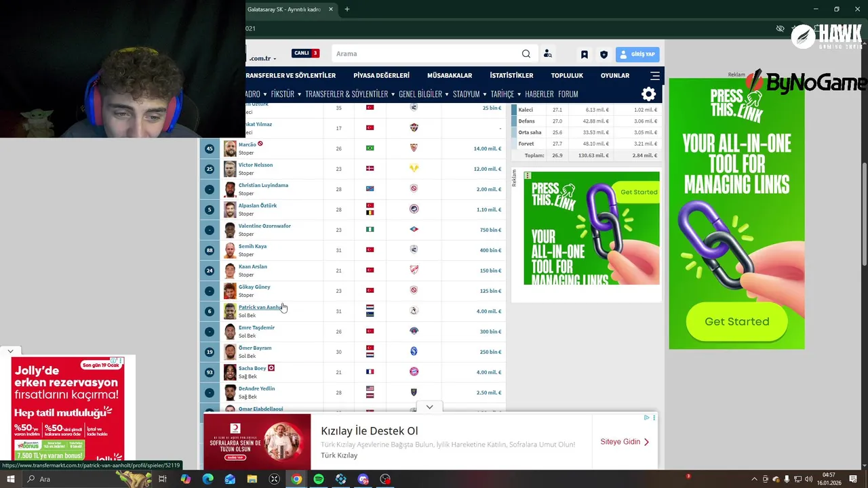Click the GİRİŞ YAP login button
Image resolution: width=868 pixels, height=488 pixels.
(637, 54)
